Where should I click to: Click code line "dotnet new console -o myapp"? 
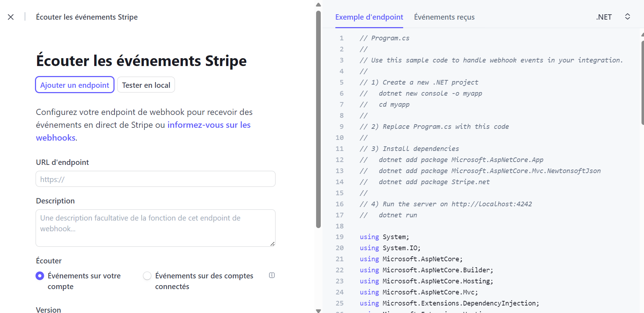coord(430,94)
